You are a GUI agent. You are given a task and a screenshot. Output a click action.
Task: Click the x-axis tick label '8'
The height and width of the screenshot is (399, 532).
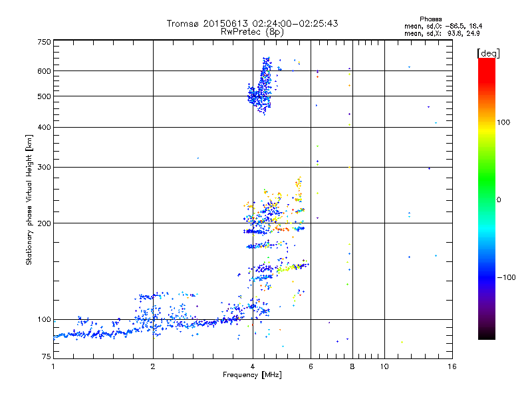click(x=352, y=366)
